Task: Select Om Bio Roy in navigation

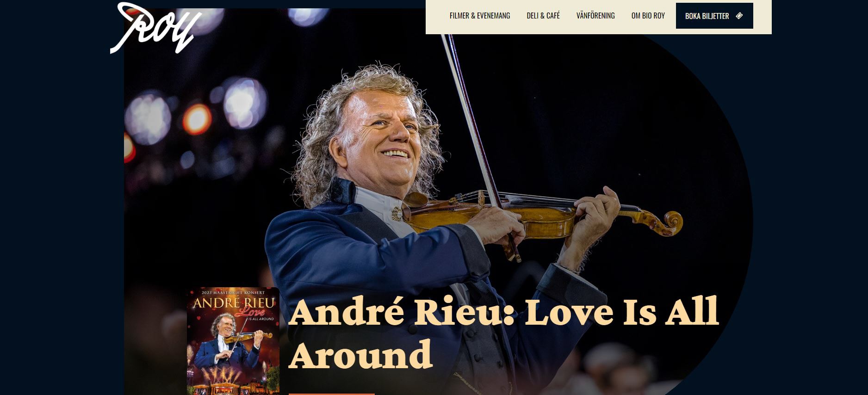Action: (648, 16)
